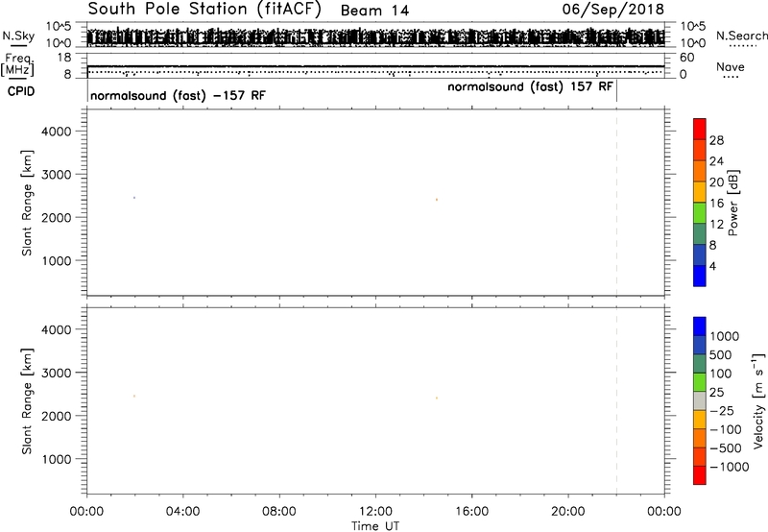The width and height of the screenshot is (768, 532).
Task: Pick the teal Velocity segment between 100 and 500
Action: point(700,364)
